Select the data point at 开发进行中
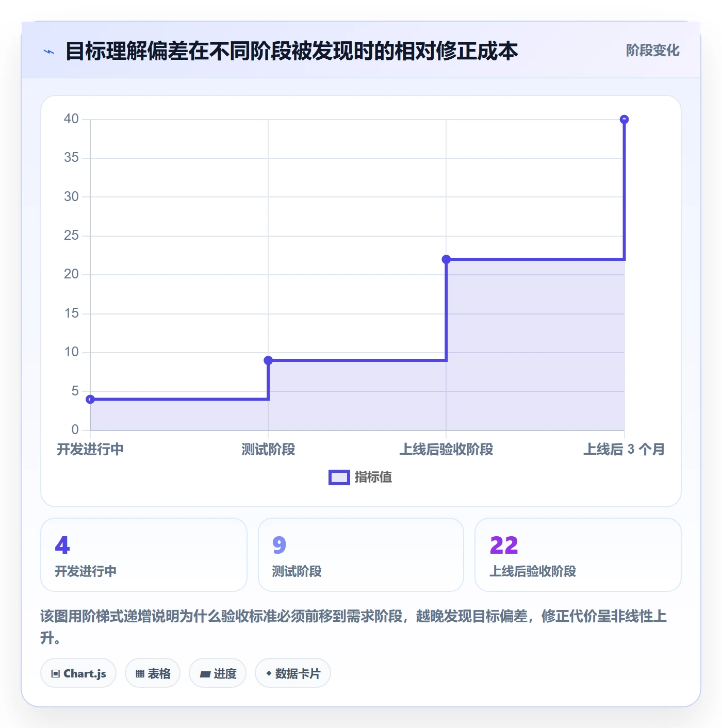This screenshot has width=722, height=728. pyautogui.click(x=90, y=399)
